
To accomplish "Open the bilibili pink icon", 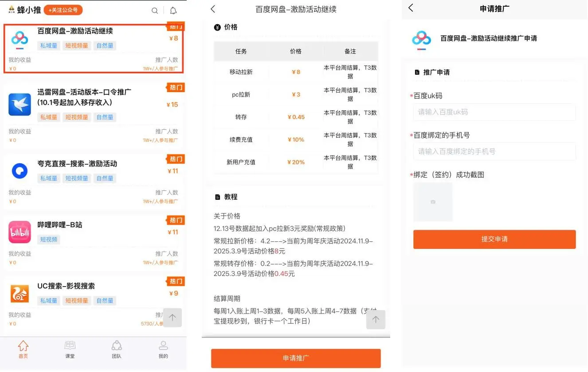I will 20,232.
